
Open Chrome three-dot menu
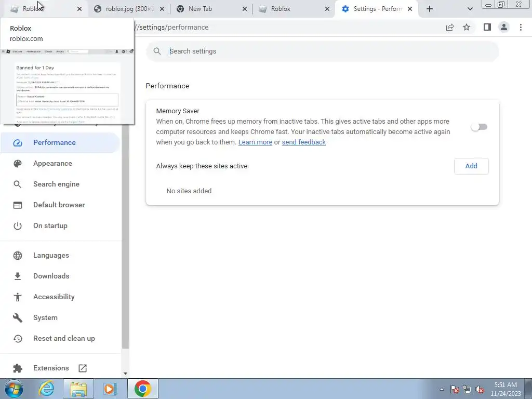pyautogui.click(x=521, y=27)
